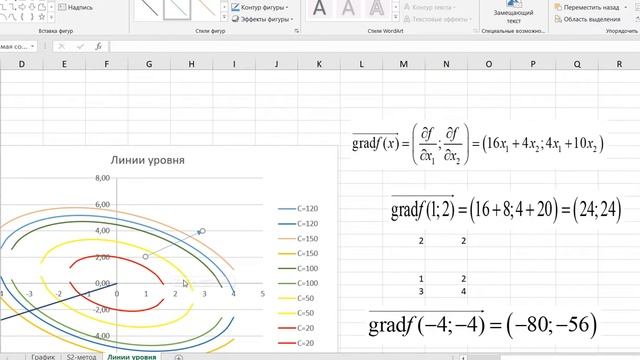
Task: Pick the right arrow shape
Action: pos(22,7)
